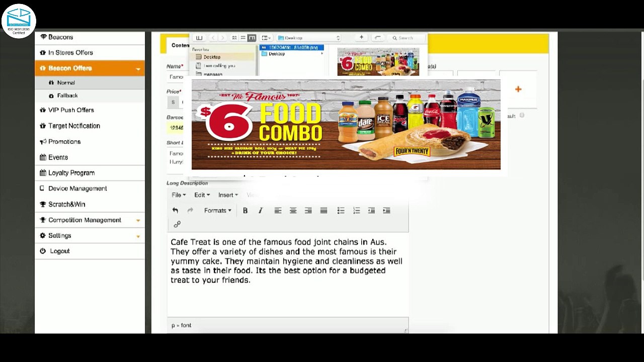Open the Edit menu in the editor
The image size is (644, 362).
pyautogui.click(x=202, y=195)
